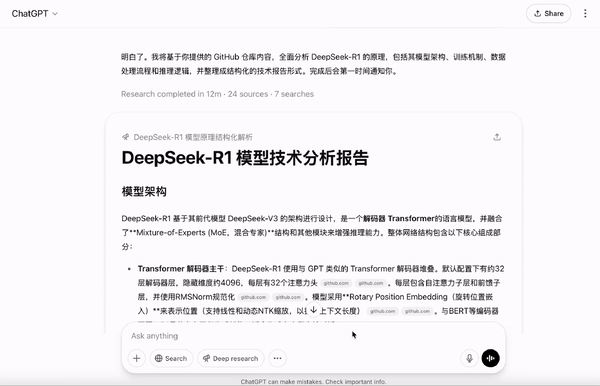Image resolution: width=600 pixels, height=386 pixels.
Task: Open the second github.com citation after RMSNorm规范化
Action: coord(288,297)
